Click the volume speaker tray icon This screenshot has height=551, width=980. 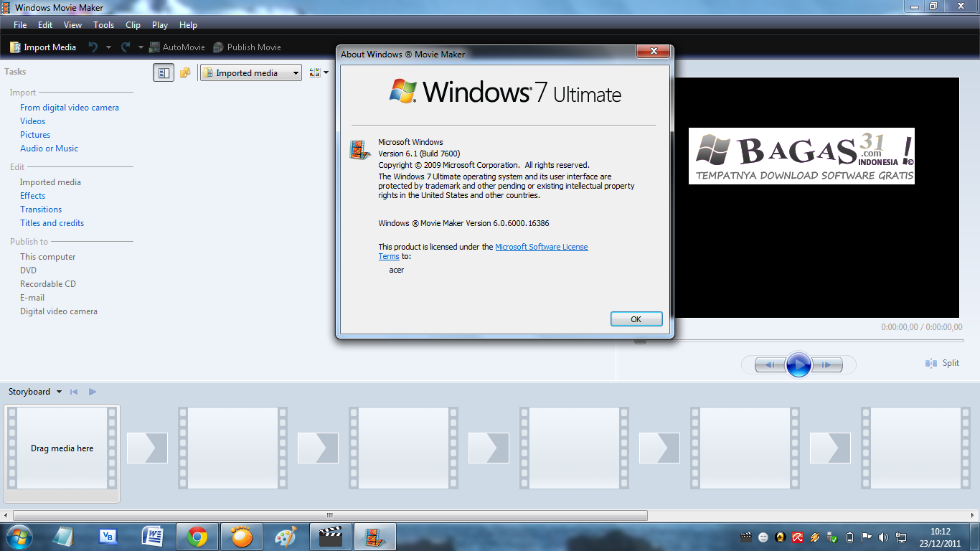(x=884, y=537)
